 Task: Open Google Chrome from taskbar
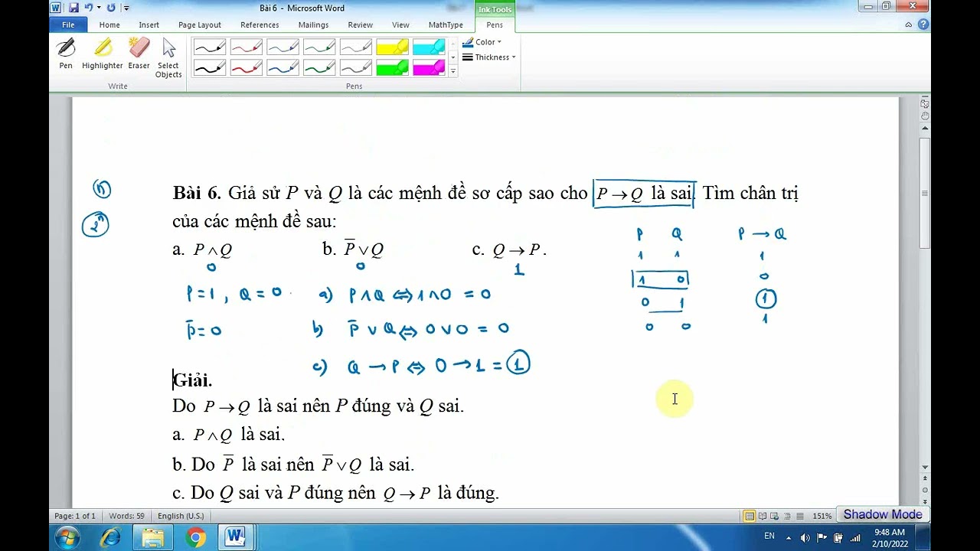point(195,537)
